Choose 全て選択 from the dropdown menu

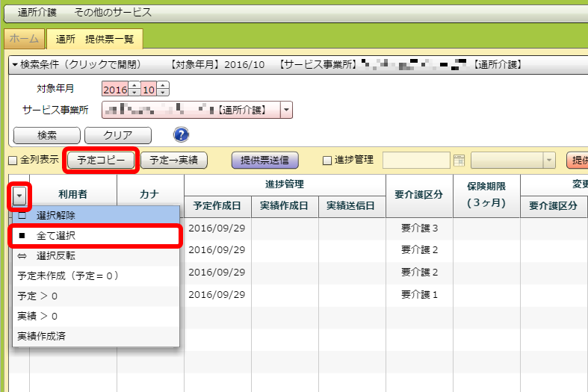pyautogui.click(x=55, y=235)
